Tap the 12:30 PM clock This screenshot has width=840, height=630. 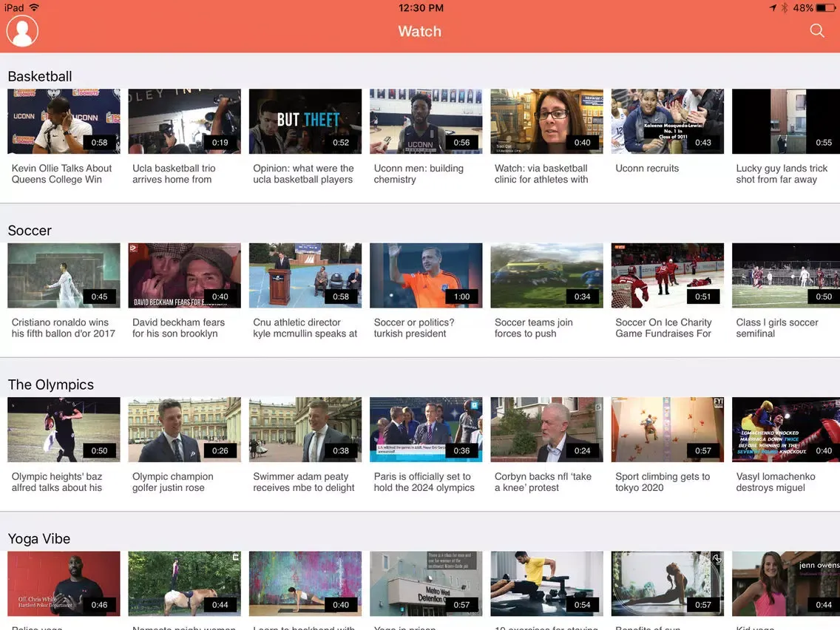pos(421,8)
